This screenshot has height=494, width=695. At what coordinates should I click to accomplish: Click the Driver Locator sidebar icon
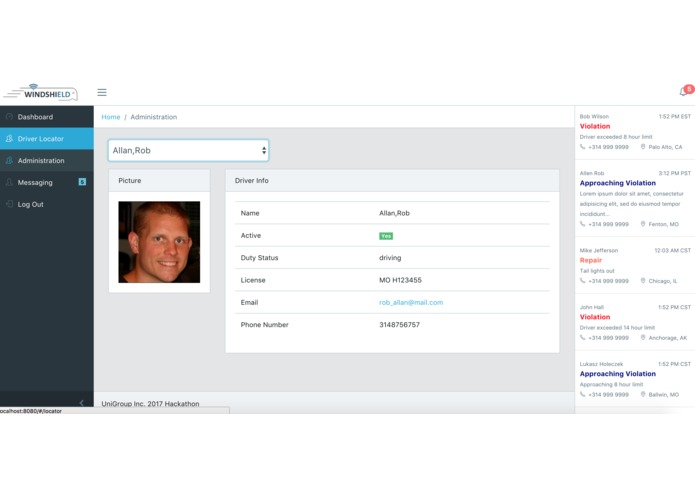(x=9, y=139)
